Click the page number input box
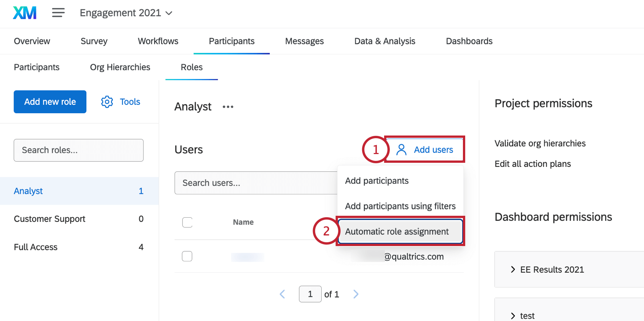 [x=310, y=294]
